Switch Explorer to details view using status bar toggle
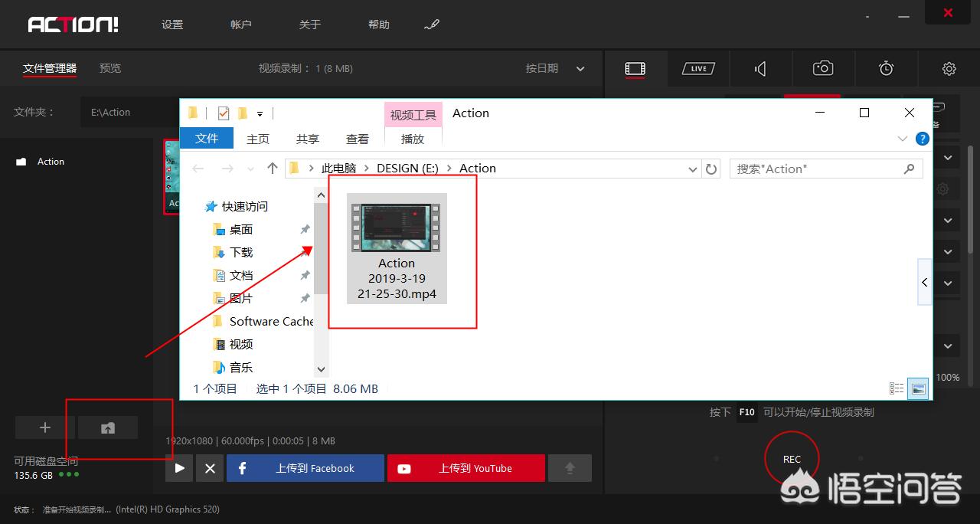The image size is (980, 524). (x=896, y=388)
